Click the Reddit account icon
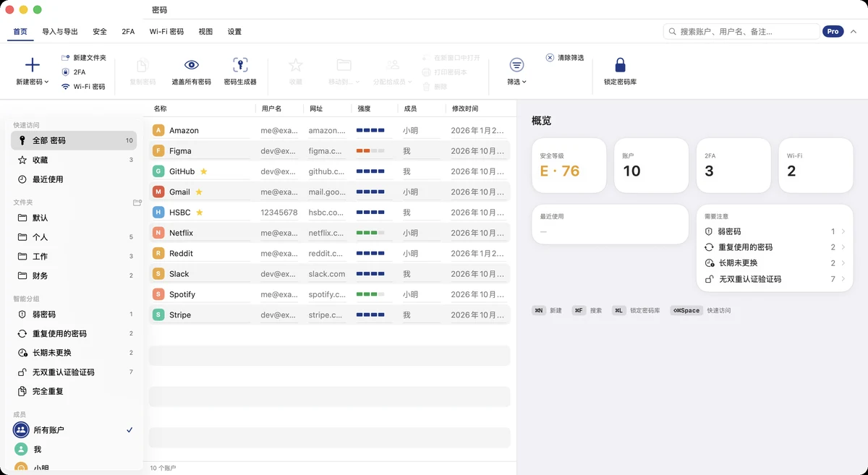 pos(158,253)
